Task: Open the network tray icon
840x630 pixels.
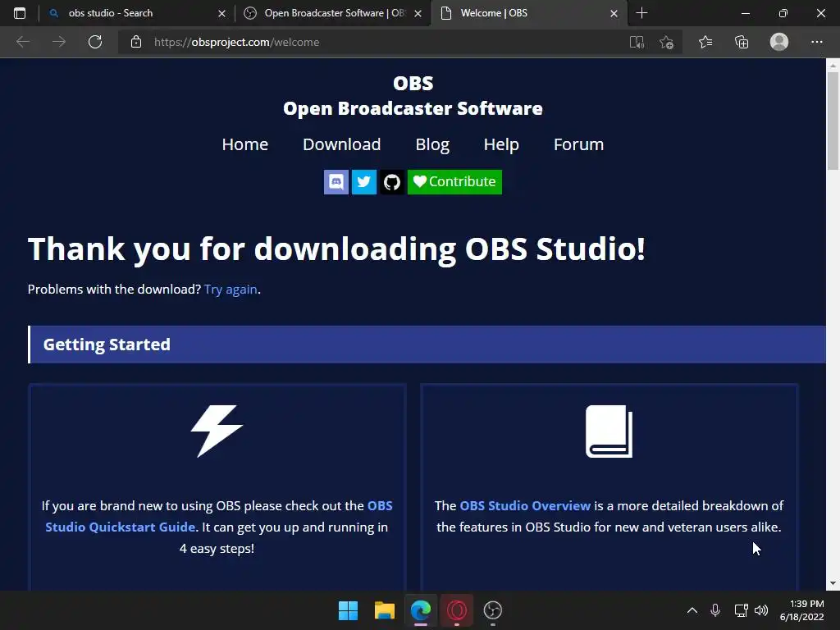Action: point(741,610)
